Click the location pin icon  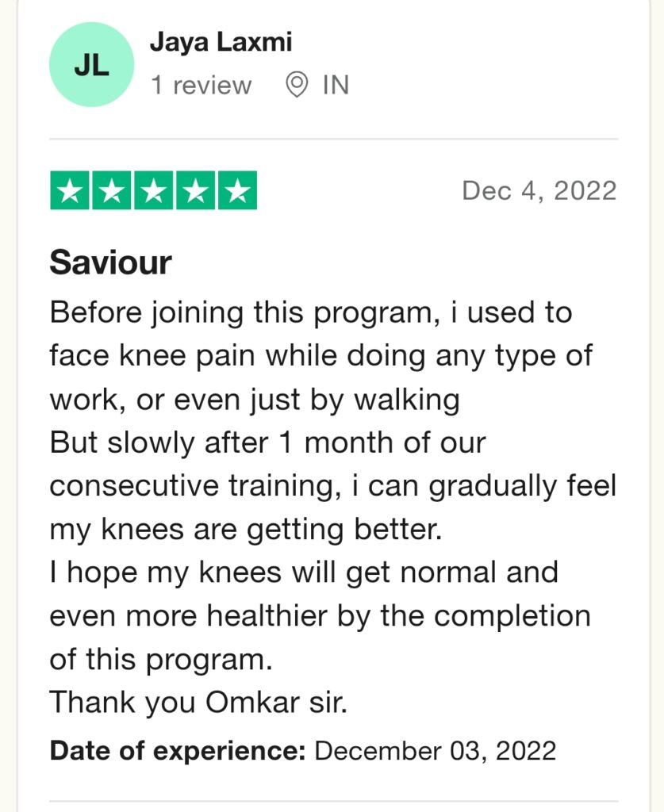tap(297, 85)
